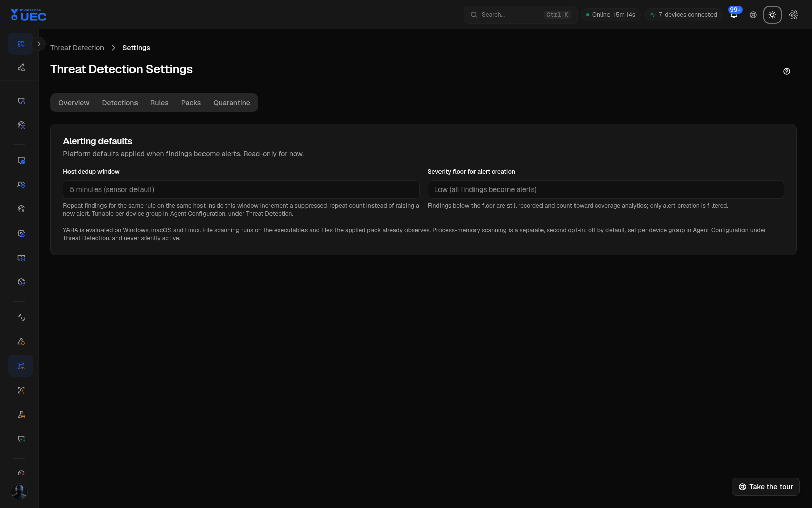Open the apps grid icon in header
Viewport: 812px width, 508px height.
coord(794,15)
